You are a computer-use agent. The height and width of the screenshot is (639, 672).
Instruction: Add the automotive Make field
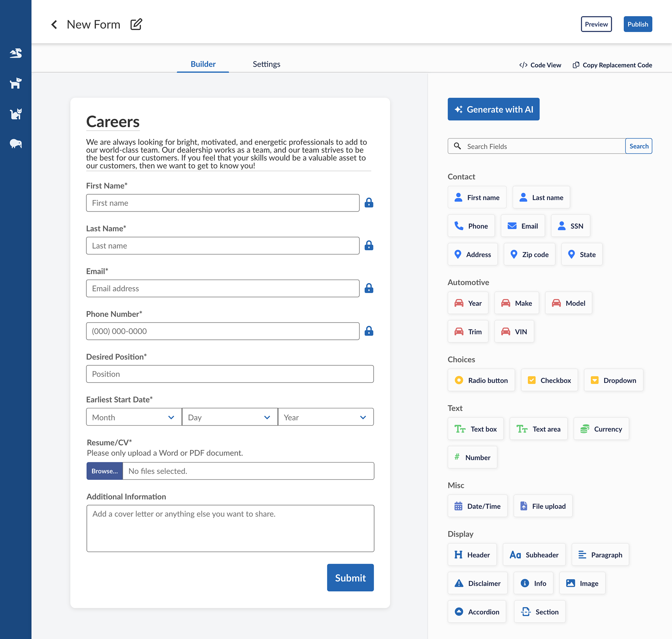coord(516,303)
